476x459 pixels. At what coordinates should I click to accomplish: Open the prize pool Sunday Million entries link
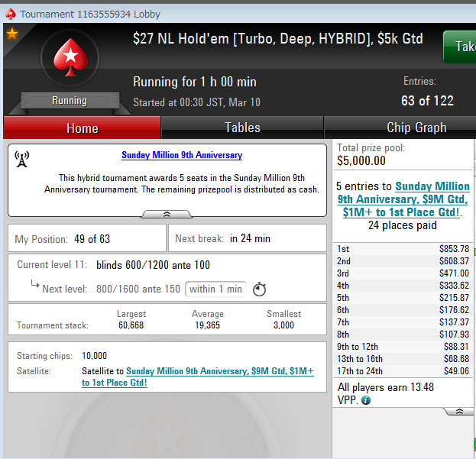pyautogui.click(x=403, y=199)
